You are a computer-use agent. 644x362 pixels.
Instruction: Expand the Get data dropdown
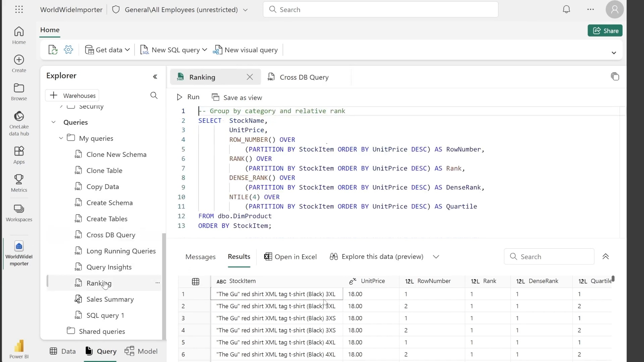pos(127,50)
